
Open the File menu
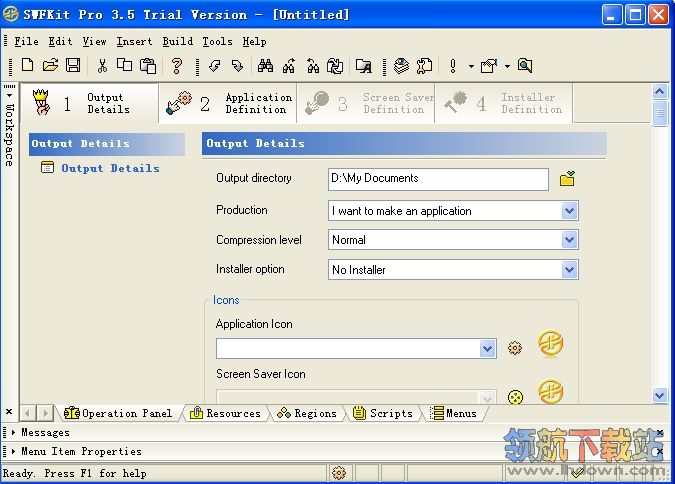(x=26, y=41)
